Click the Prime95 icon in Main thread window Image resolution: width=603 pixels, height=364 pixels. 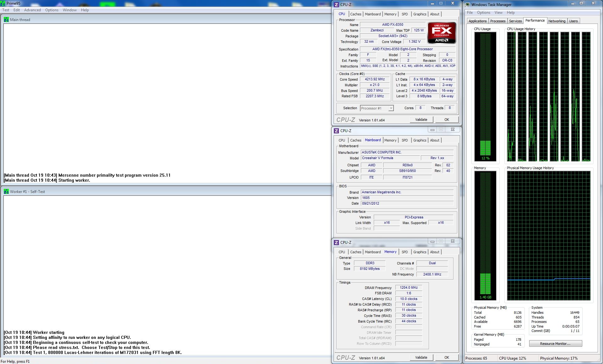[x=6, y=19]
